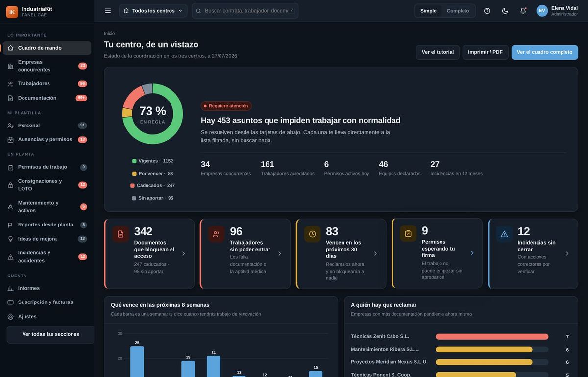Image resolution: width=588 pixels, height=377 pixels.
Task: Toggle dark mode moon icon
Action: [505, 11]
